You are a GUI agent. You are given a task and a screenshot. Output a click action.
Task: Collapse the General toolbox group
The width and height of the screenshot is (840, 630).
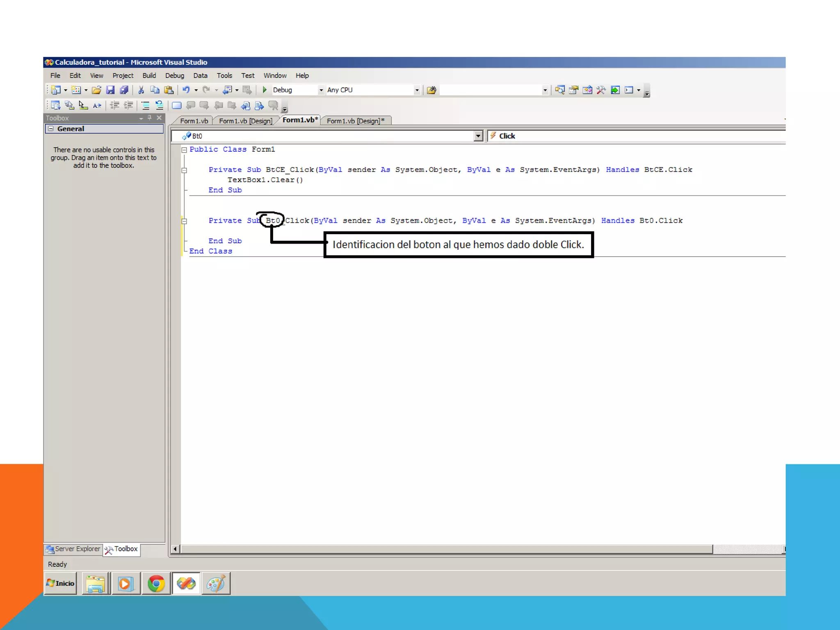point(51,129)
